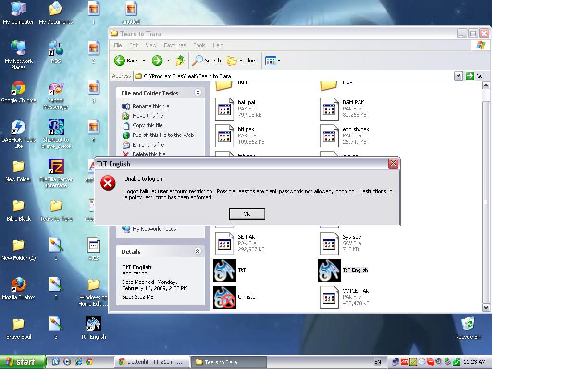Launch Chrome from the Quick Launch bar
The height and width of the screenshot is (392, 569).
coord(89,362)
